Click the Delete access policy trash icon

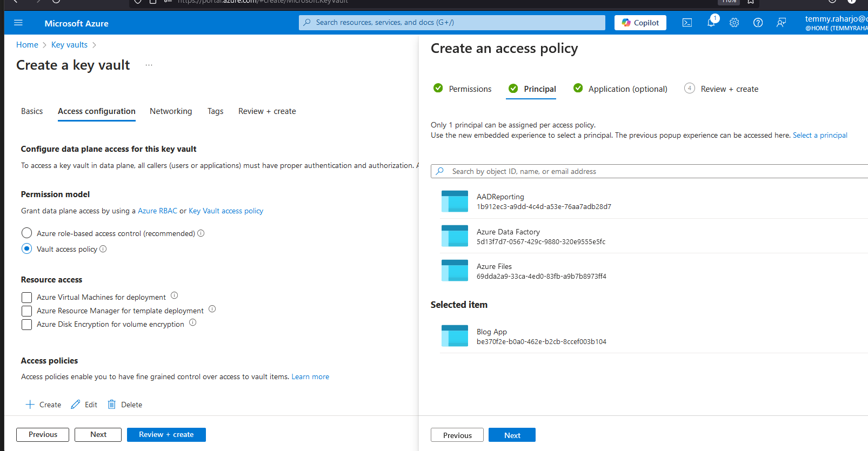pos(112,405)
